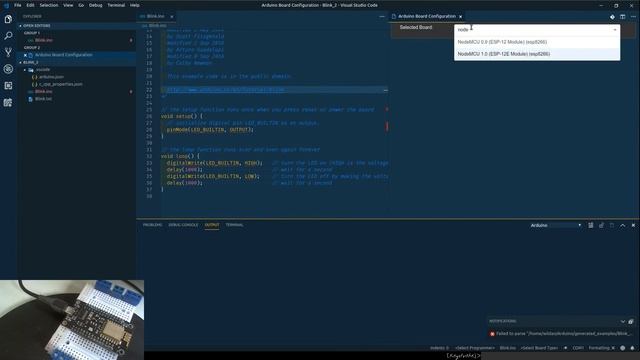Image resolution: width=640 pixels, height=360 pixels.
Task: Choose NodeMCU 0.9 (ESP-12 Module) option
Action: click(537, 42)
